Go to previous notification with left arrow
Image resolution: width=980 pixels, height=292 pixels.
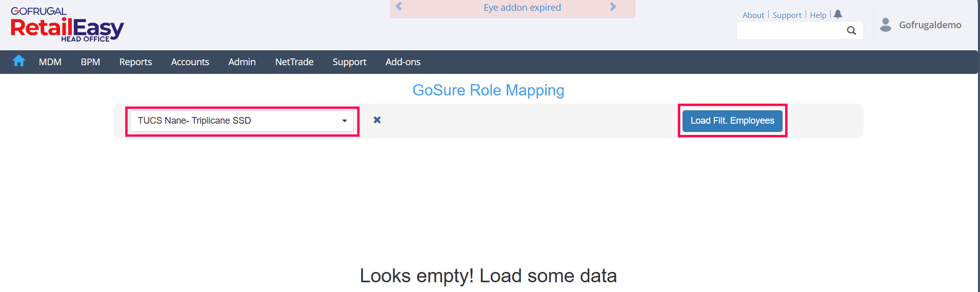pyautogui.click(x=399, y=7)
